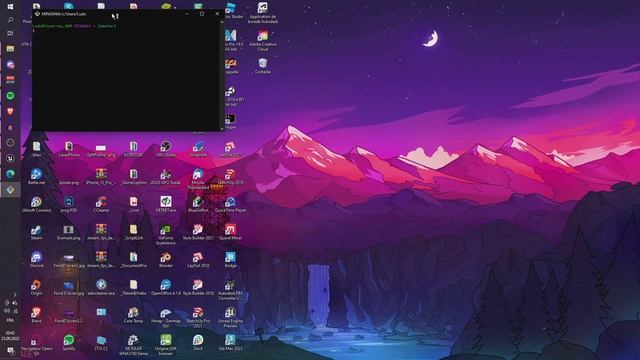Open the notification center icon
Viewport: 640px width, 360px height.
pos(10,351)
